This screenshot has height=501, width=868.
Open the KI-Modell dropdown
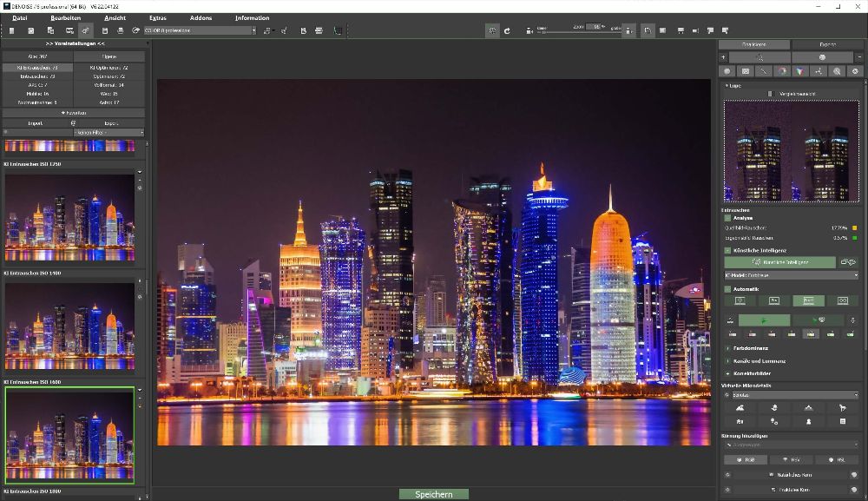pyautogui.click(x=791, y=275)
